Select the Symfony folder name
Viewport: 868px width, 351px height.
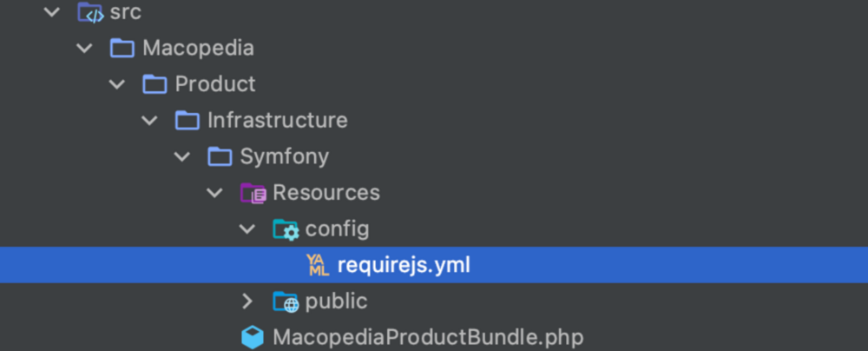(284, 156)
